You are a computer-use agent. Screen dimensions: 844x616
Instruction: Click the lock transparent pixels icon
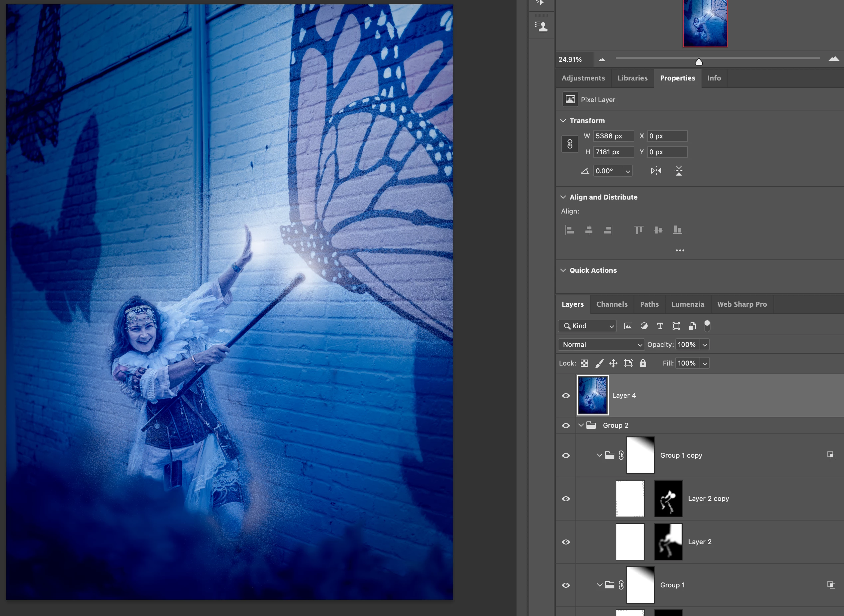584,363
